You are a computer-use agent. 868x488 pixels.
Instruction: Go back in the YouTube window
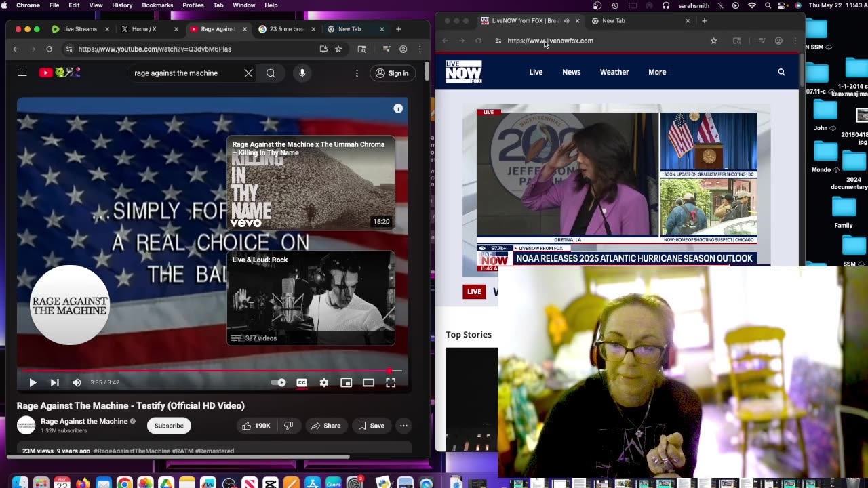(16, 49)
